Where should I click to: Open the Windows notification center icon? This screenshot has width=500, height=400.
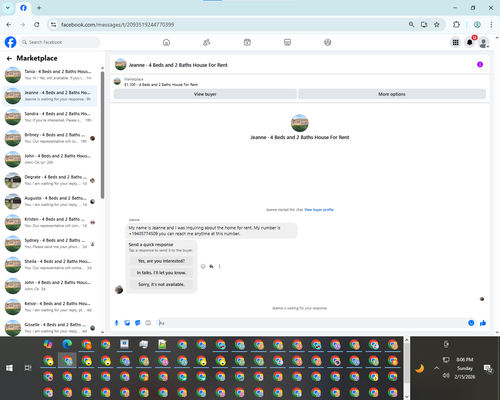tap(488, 368)
